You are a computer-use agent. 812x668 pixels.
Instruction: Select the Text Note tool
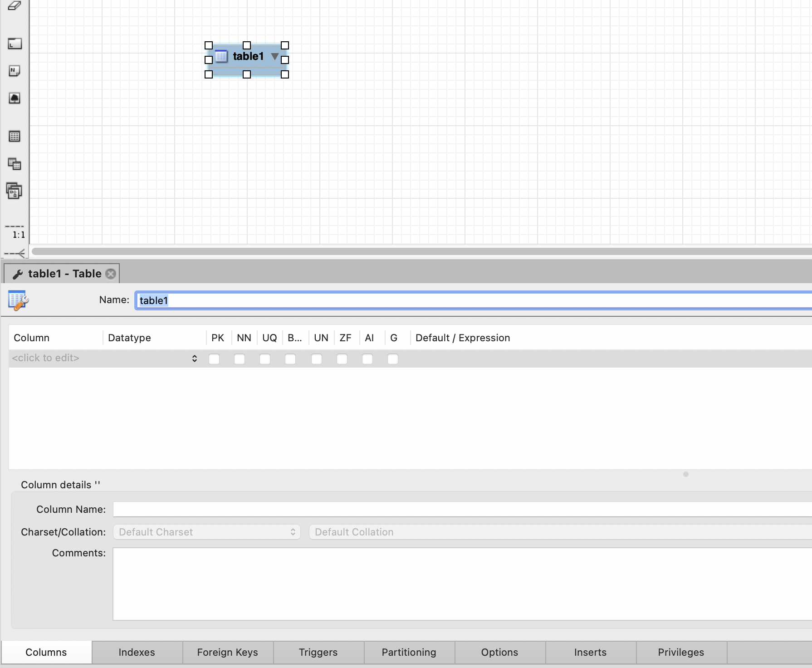(15, 71)
